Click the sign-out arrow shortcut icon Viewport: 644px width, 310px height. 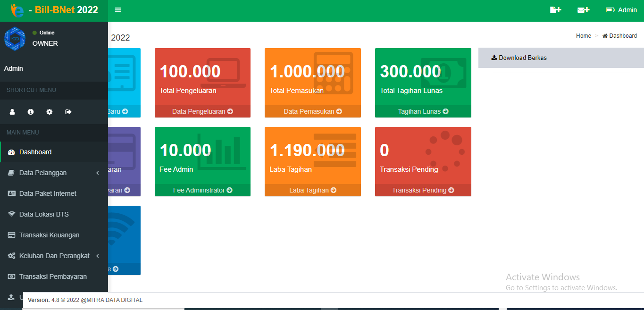pos(68,112)
